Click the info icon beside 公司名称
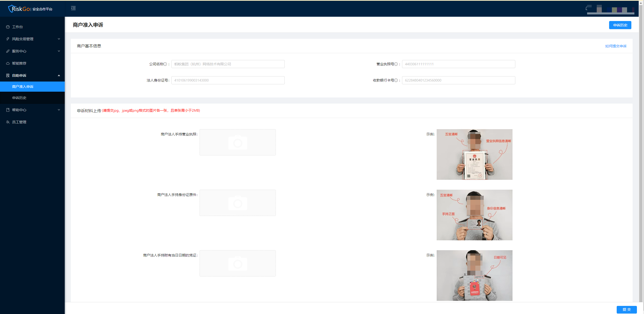 (165, 64)
